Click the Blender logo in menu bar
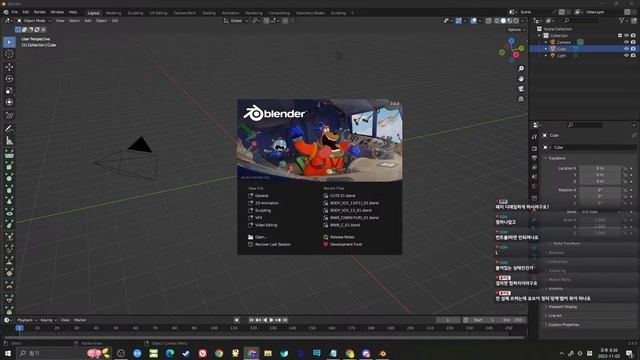 (6, 12)
